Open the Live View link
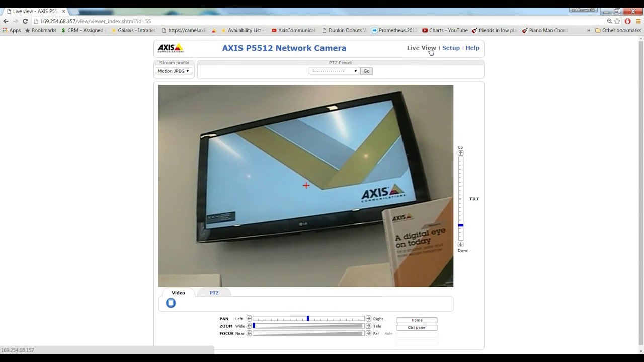The height and width of the screenshot is (362, 644). [x=421, y=48]
